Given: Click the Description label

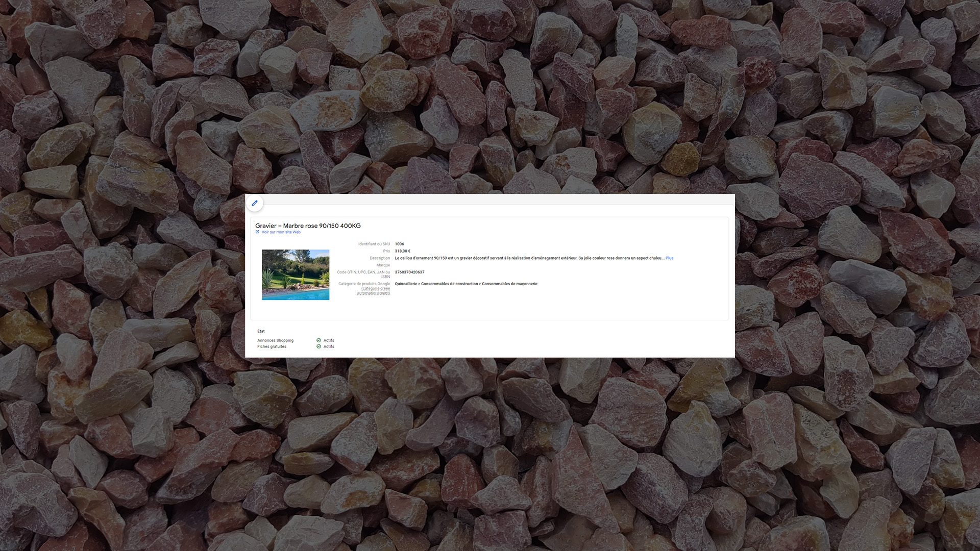Looking at the screenshot, I should click(380, 258).
